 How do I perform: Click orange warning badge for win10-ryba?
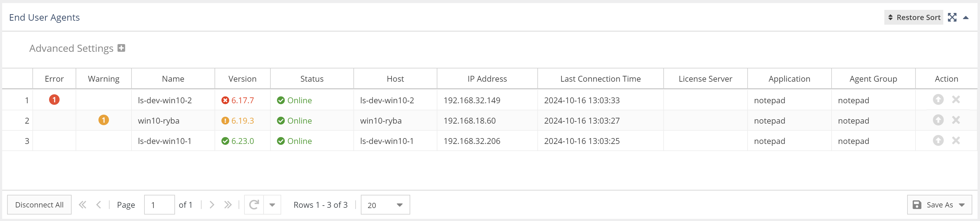(103, 120)
